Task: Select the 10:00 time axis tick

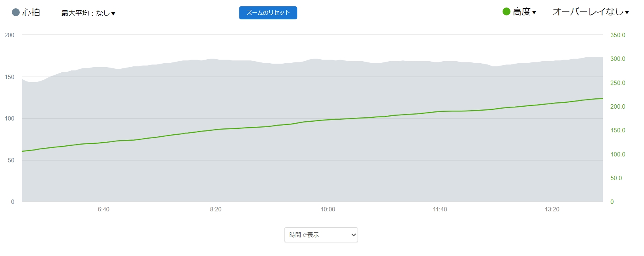Action: point(328,209)
